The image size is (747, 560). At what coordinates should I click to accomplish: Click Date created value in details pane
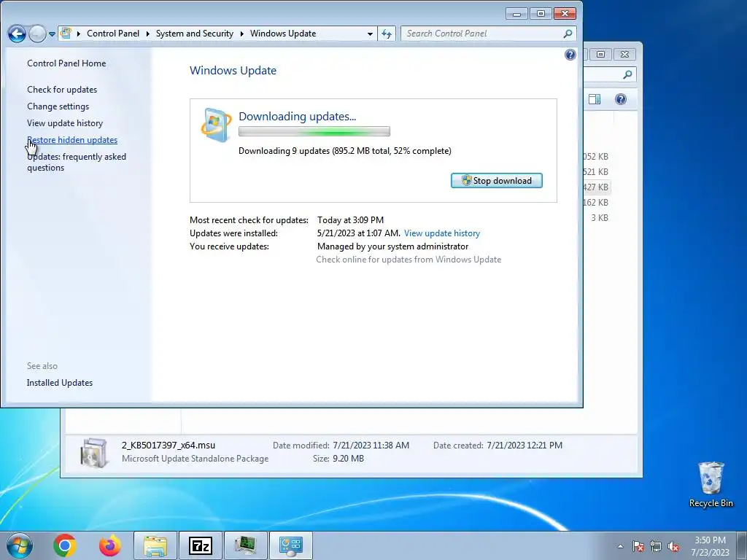[x=525, y=446]
